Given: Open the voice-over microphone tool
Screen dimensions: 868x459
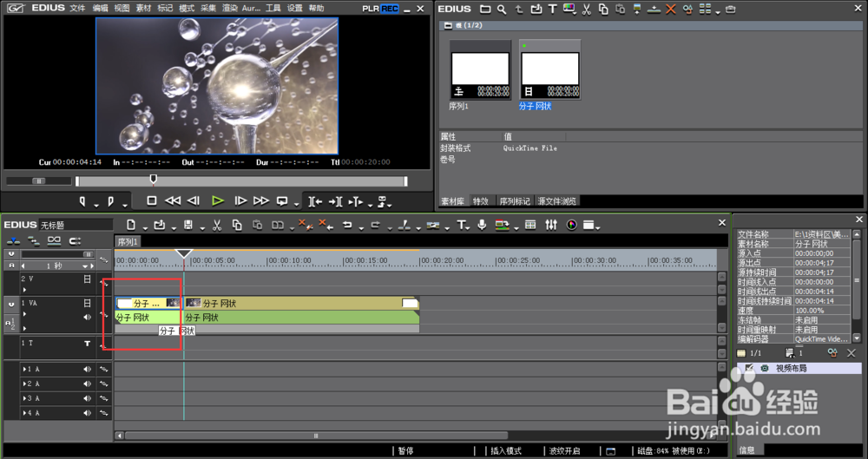Looking at the screenshot, I should coord(482,224).
